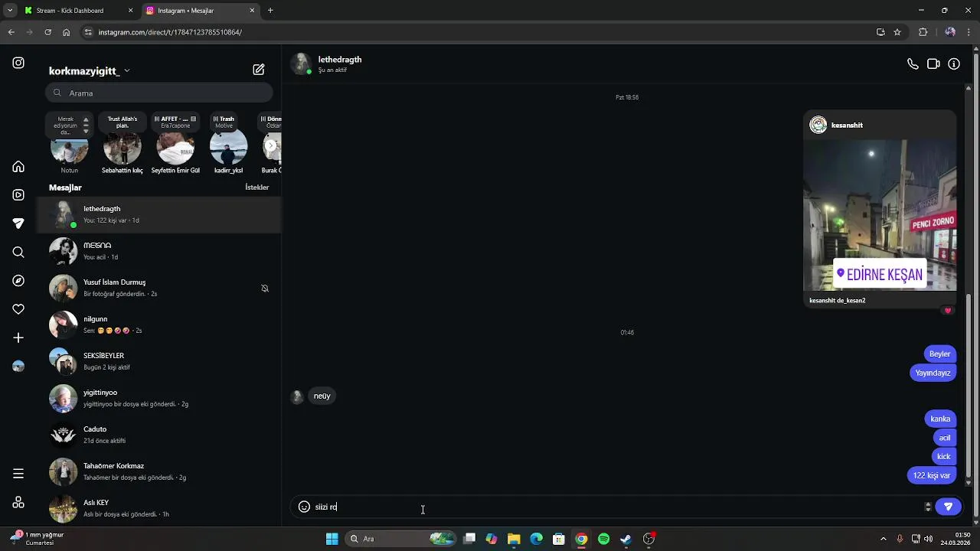Open the hamburger More menu
The width and height of the screenshot is (980, 551).
[18, 474]
